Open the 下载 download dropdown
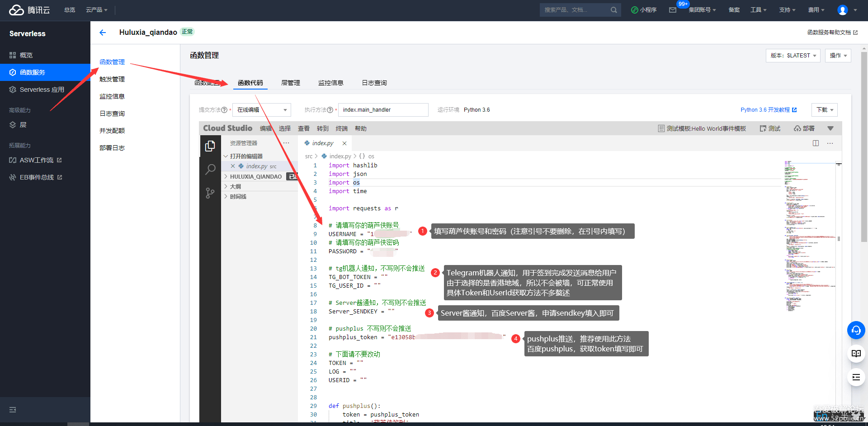Screen dimensions: 868x426 pos(825,110)
